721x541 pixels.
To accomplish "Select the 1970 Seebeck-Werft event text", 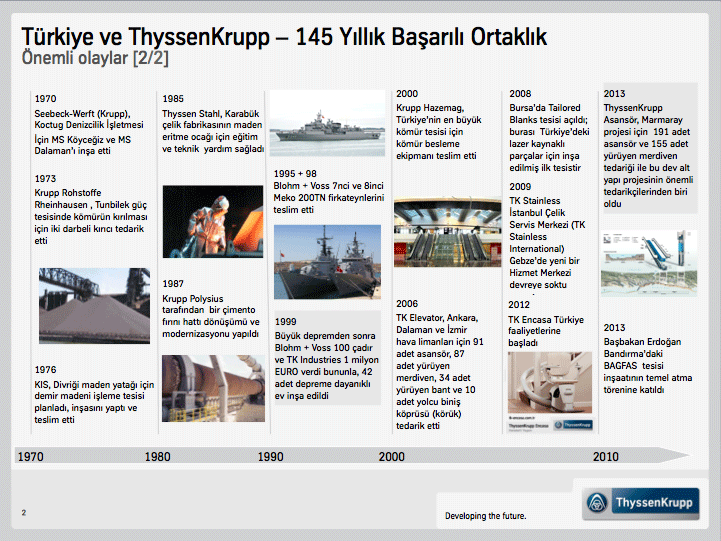I will [x=89, y=125].
